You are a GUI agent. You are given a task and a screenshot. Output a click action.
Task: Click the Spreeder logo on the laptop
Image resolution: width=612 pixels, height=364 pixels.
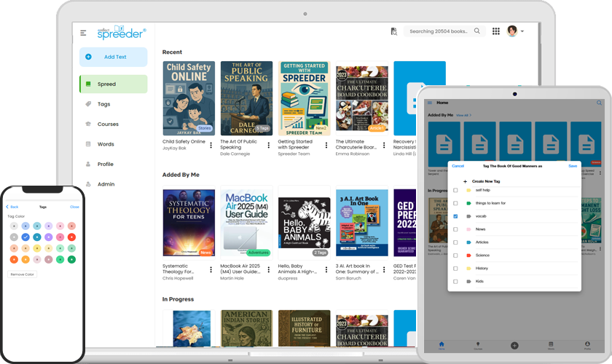(122, 32)
